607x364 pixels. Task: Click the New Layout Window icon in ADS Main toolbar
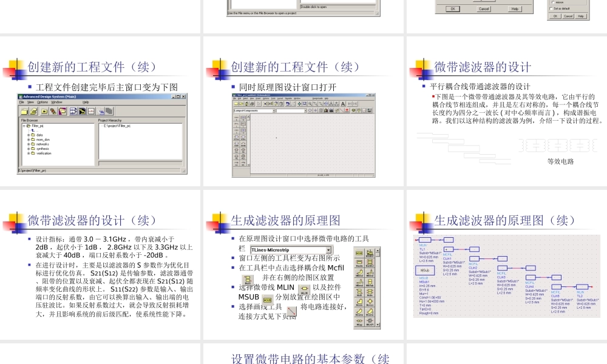pyautogui.click(x=83, y=111)
